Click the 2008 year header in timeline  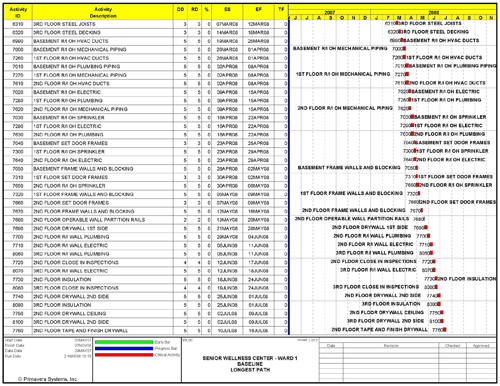[433, 12]
